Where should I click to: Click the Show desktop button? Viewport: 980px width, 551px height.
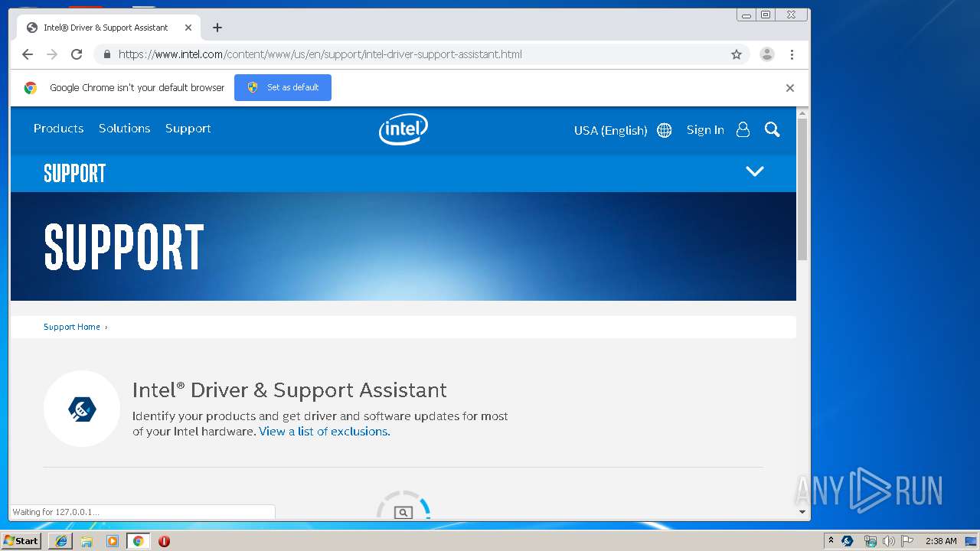point(971,541)
